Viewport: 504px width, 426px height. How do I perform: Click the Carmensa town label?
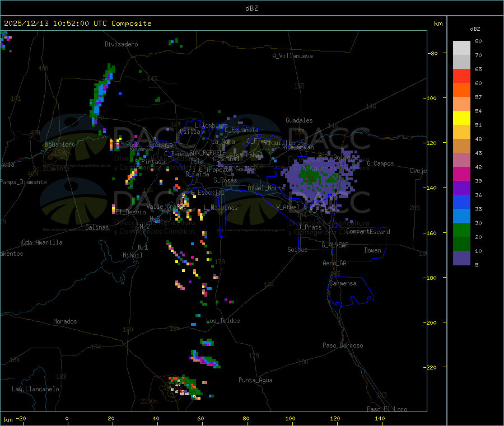(x=343, y=283)
